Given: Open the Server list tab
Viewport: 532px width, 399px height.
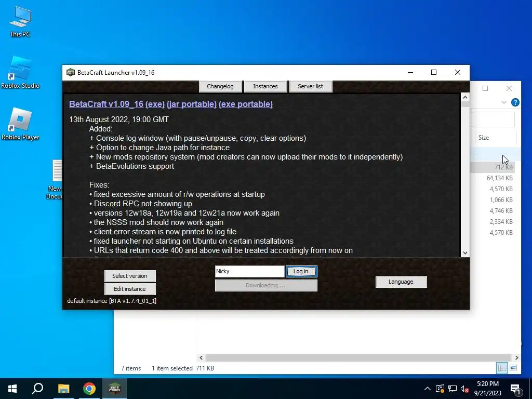Looking at the screenshot, I should pyautogui.click(x=311, y=86).
